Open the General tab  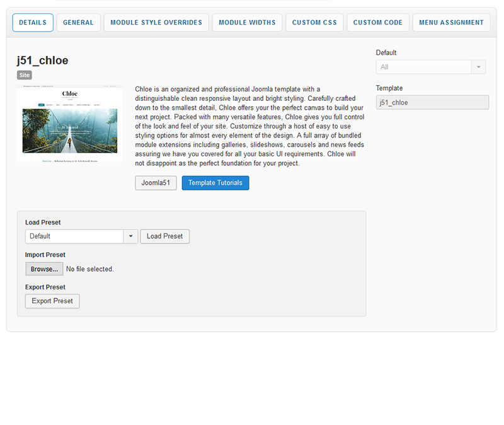click(78, 23)
